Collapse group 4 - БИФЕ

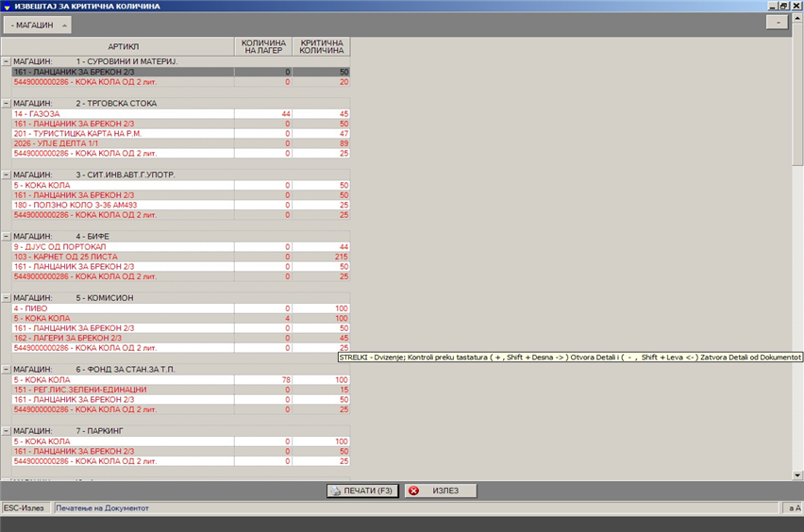pos(6,237)
